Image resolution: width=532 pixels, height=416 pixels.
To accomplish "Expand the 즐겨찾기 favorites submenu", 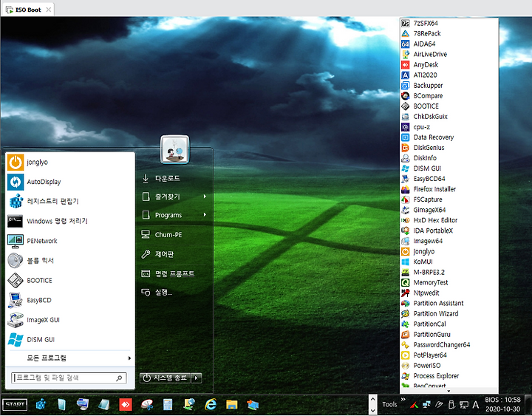I will tap(174, 197).
